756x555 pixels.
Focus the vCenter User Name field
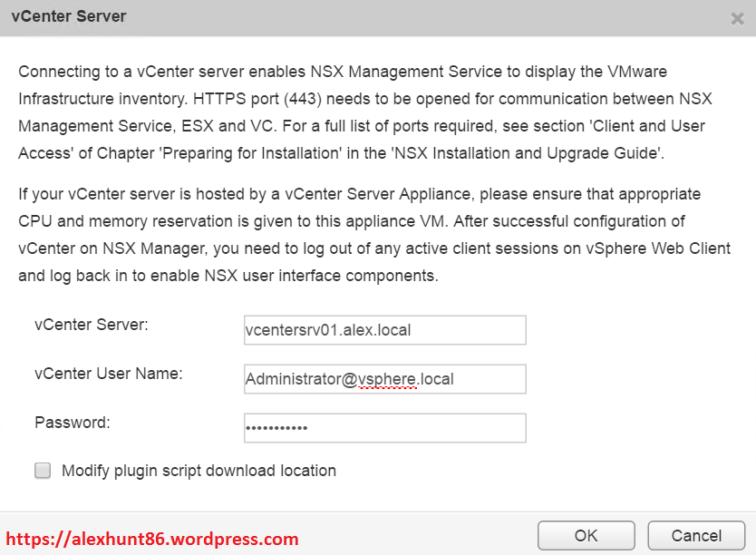[x=384, y=379]
